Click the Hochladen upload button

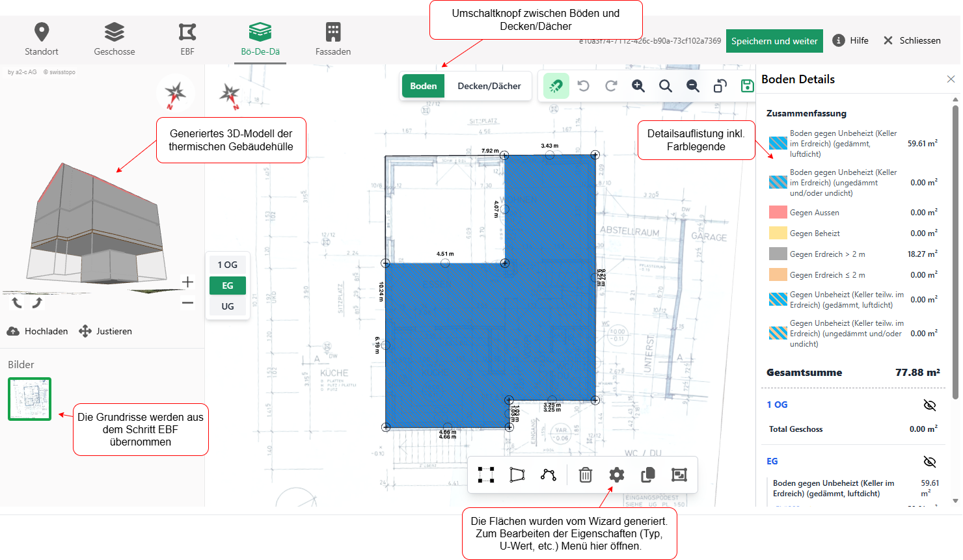coord(38,331)
